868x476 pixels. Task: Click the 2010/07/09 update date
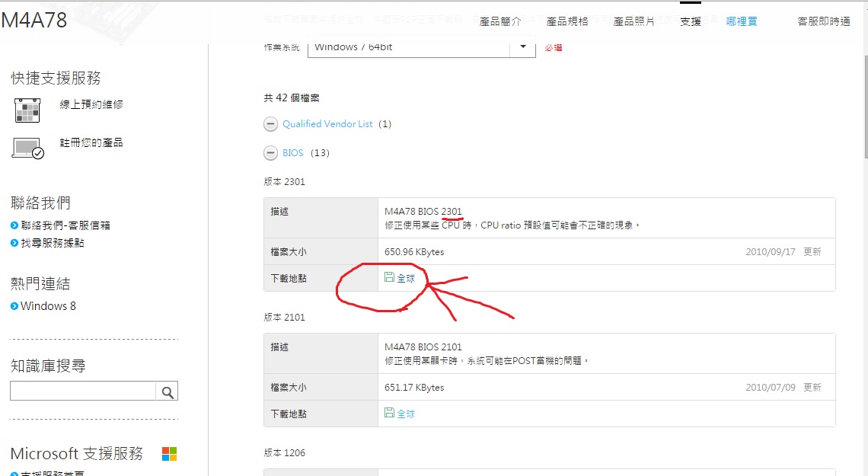tap(770, 388)
